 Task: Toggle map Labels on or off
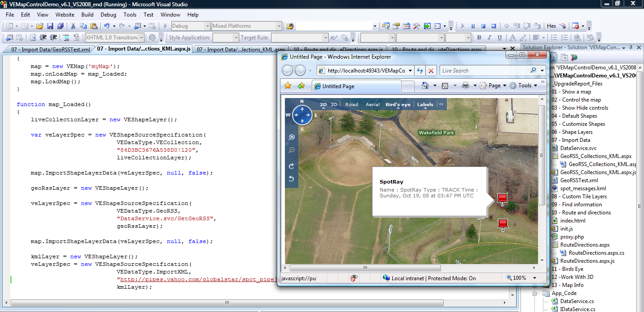[x=425, y=105]
